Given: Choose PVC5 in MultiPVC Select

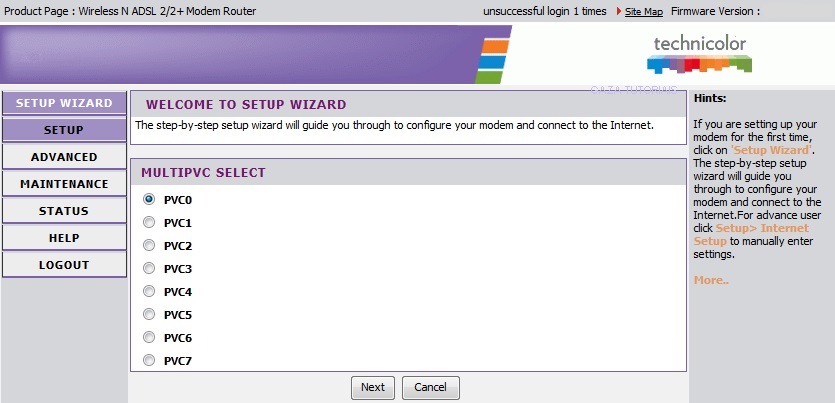Looking at the screenshot, I should point(149,315).
